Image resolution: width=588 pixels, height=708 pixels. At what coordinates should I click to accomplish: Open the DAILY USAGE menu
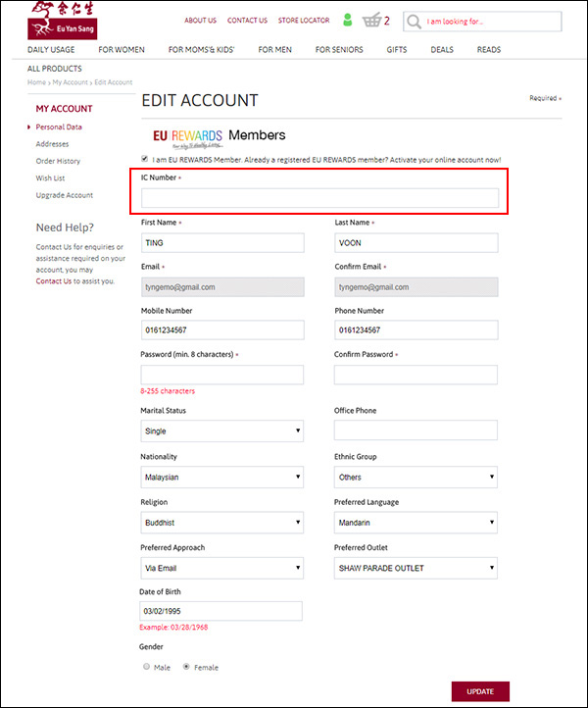[x=51, y=50]
